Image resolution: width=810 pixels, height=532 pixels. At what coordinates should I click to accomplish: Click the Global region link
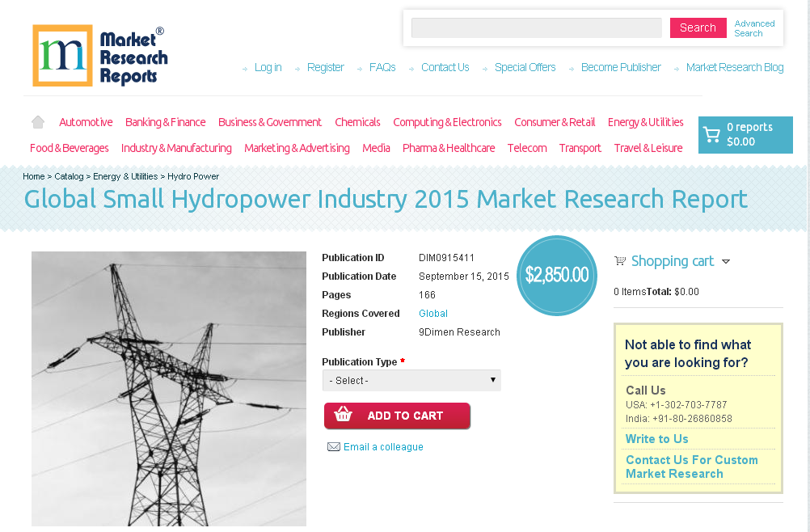433,314
